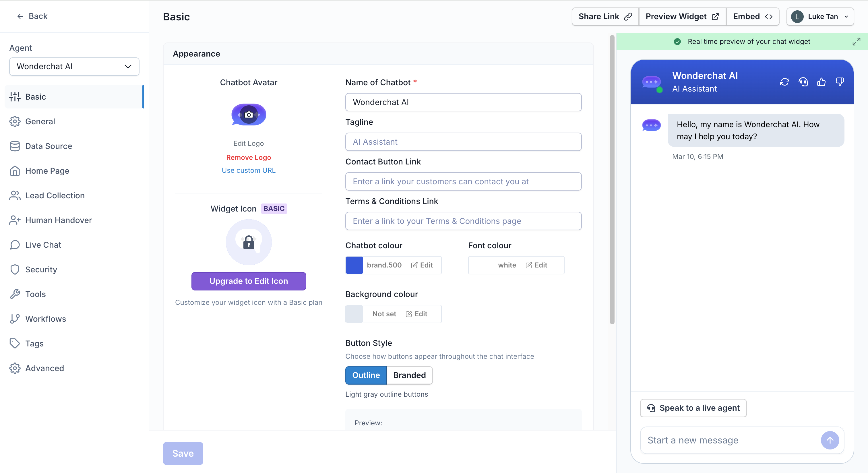Viewport: 868px width, 473px height.
Task: Click the thumbs up icon in chat header
Action: [821, 82]
